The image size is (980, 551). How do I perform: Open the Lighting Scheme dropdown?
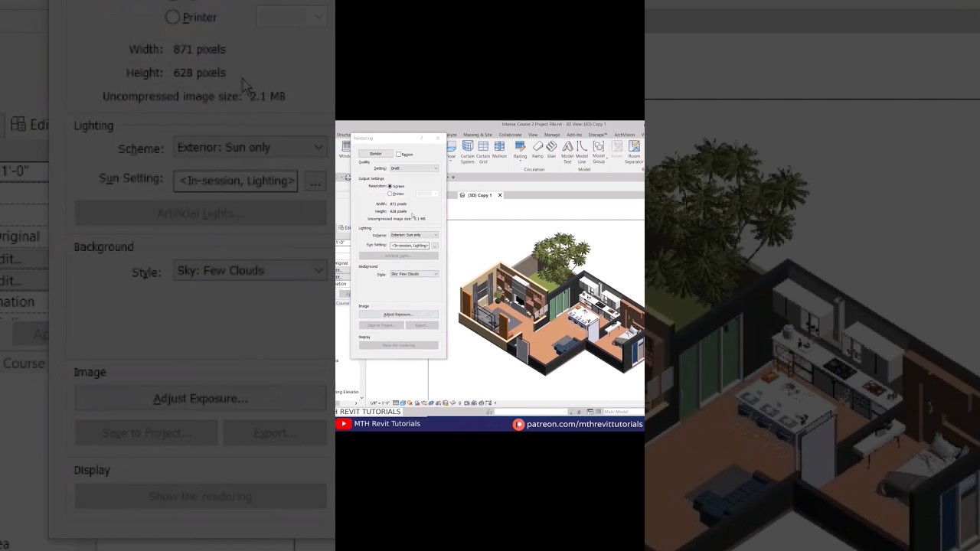(x=414, y=235)
